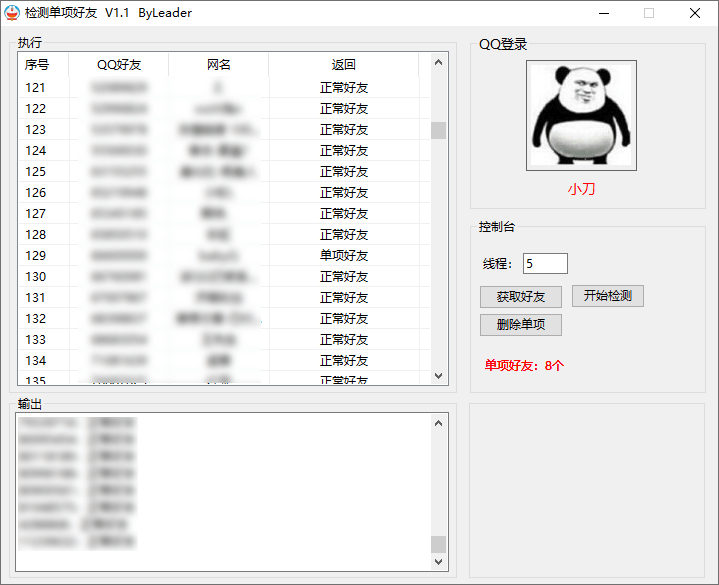Focus the 线程 thread count input field
This screenshot has height=585, width=719.
pyautogui.click(x=545, y=264)
